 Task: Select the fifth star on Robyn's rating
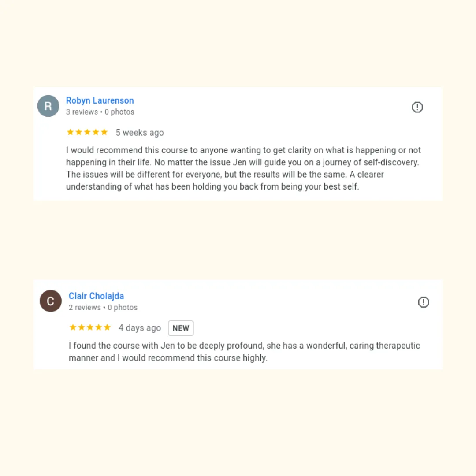coord(105,132)
